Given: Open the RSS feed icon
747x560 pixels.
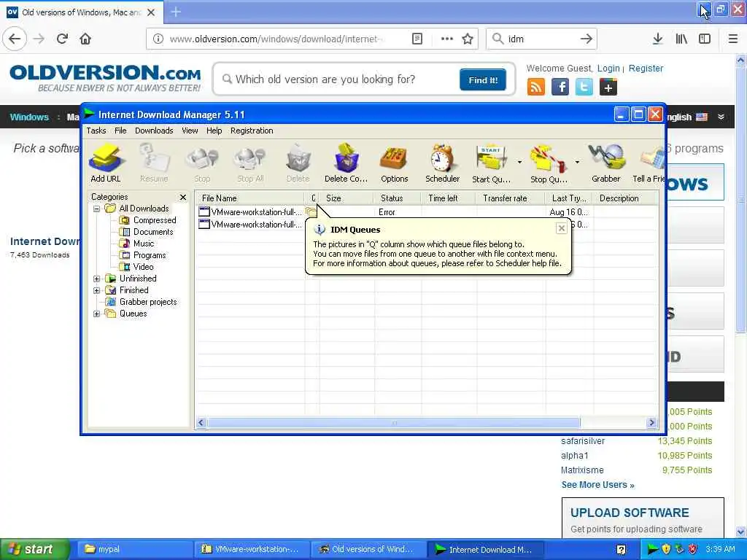Looking at the screenshot, I should point(536,87).
